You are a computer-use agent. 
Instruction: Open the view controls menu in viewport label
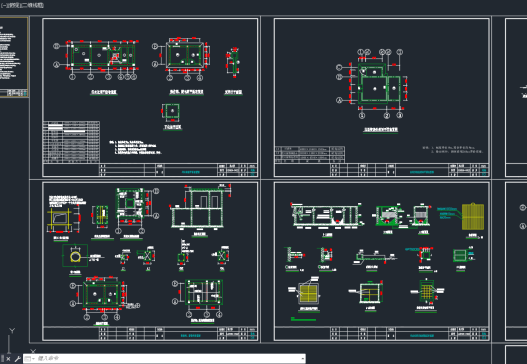click(14, 5)
